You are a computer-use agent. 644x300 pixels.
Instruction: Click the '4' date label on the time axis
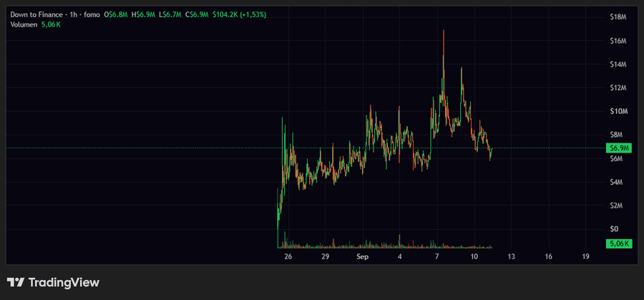tap(399, 257)
